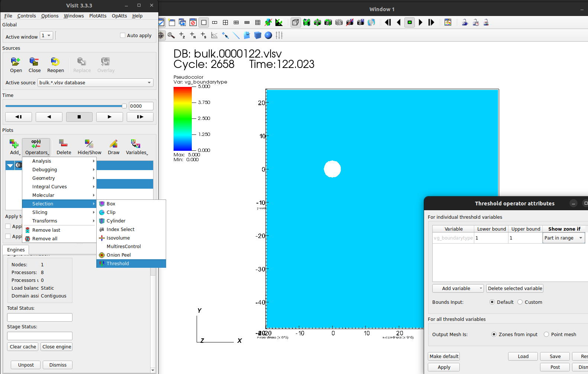The image size is (588, 374).
Task: Click the Open source icon
Action: (16, 62)
